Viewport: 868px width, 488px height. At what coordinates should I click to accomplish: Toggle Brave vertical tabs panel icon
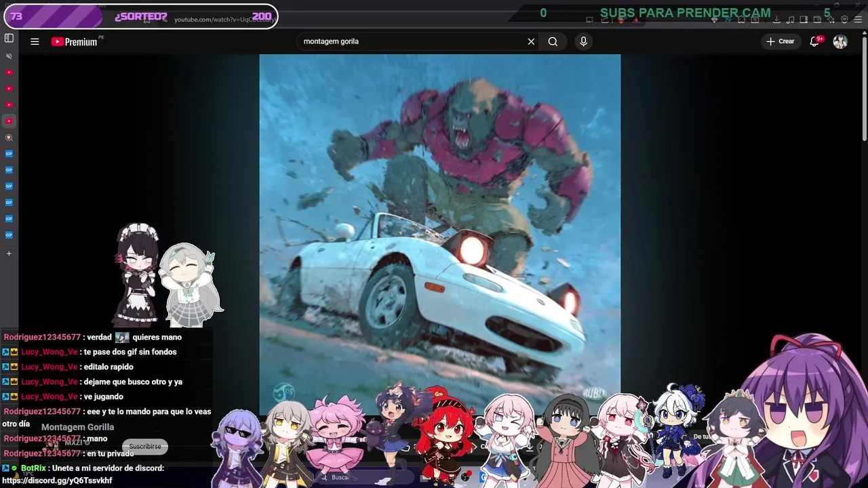[9, 38]
